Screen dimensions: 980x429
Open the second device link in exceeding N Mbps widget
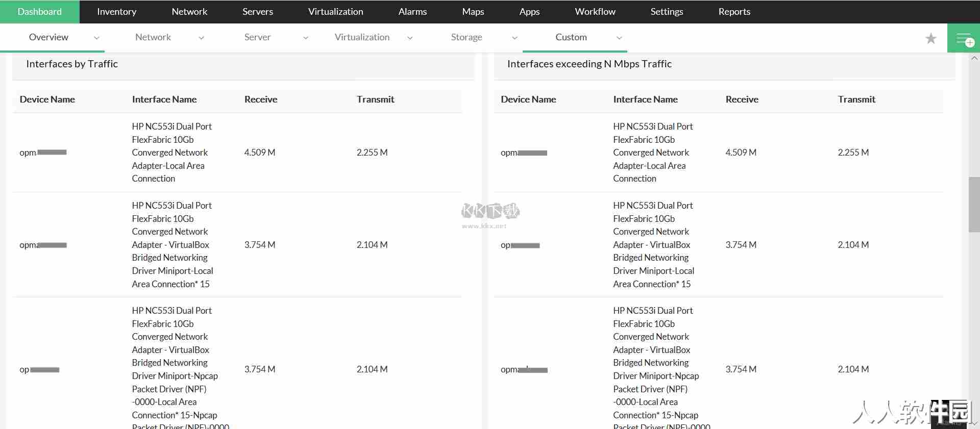point(520,245)
